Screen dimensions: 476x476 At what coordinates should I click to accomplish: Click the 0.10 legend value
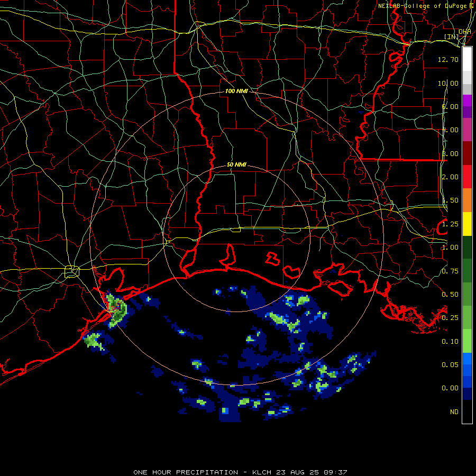tap(450, 342)
